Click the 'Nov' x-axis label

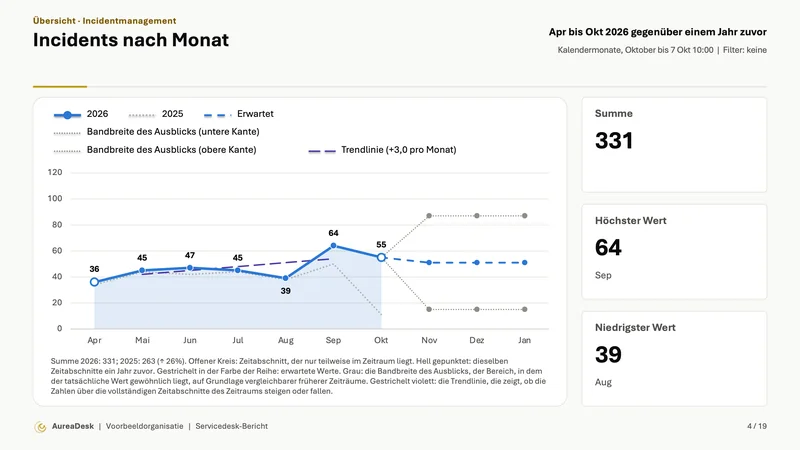point(429,340)
